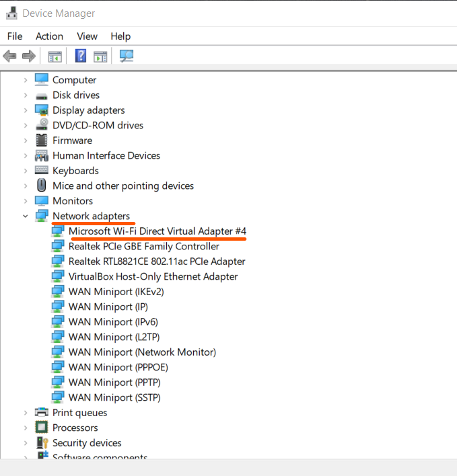Select the Print queues label
The image size is (457, 476).
80,413
